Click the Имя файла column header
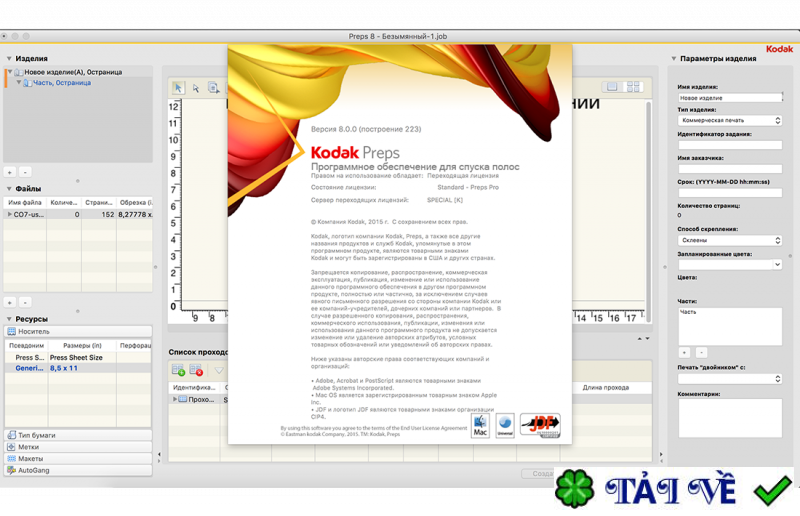This screenshot has width=800, height=516. point(25,203)
